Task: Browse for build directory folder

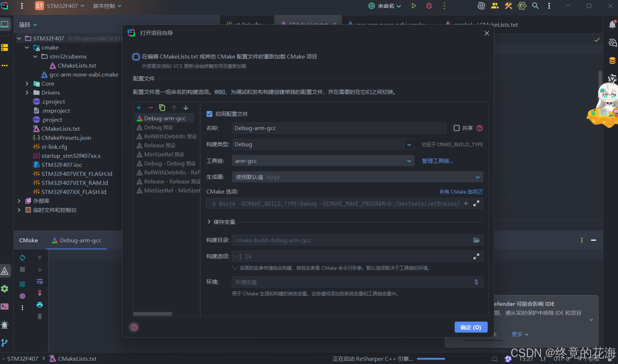Action: 476,240
